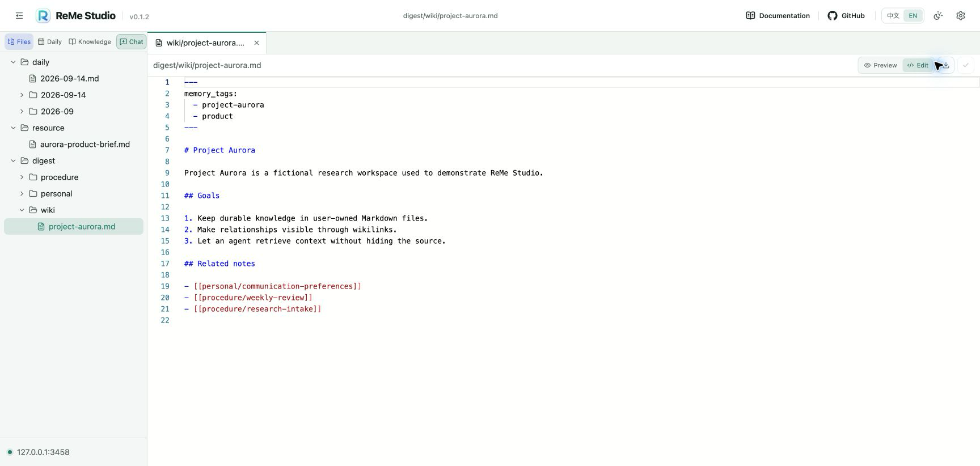Click the [[procedure/research-intake]] wikilink line
Viewport: 980px width, 466px height.
click(x=253, y=309)
